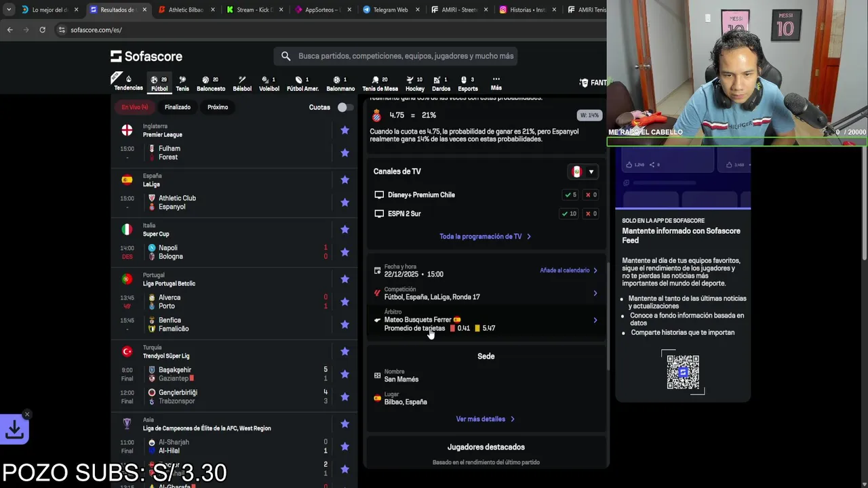Expand the referee Mateo Busquets Ferrer row
The height and width of the screenshot is (488, 868).
coord(486,320)
